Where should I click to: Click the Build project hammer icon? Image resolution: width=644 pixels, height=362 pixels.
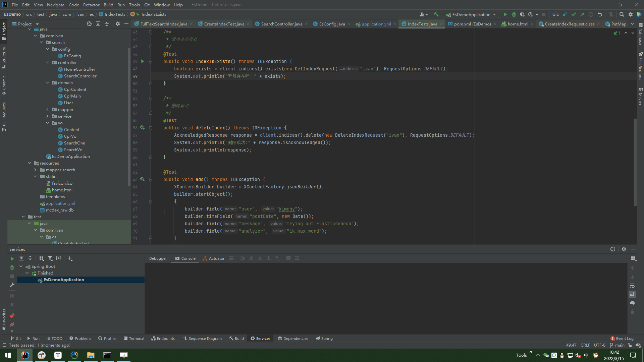coord(436,14)
